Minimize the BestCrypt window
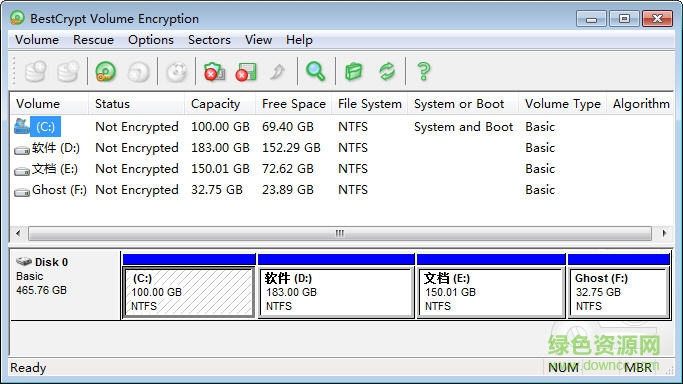 pos(591,19)
